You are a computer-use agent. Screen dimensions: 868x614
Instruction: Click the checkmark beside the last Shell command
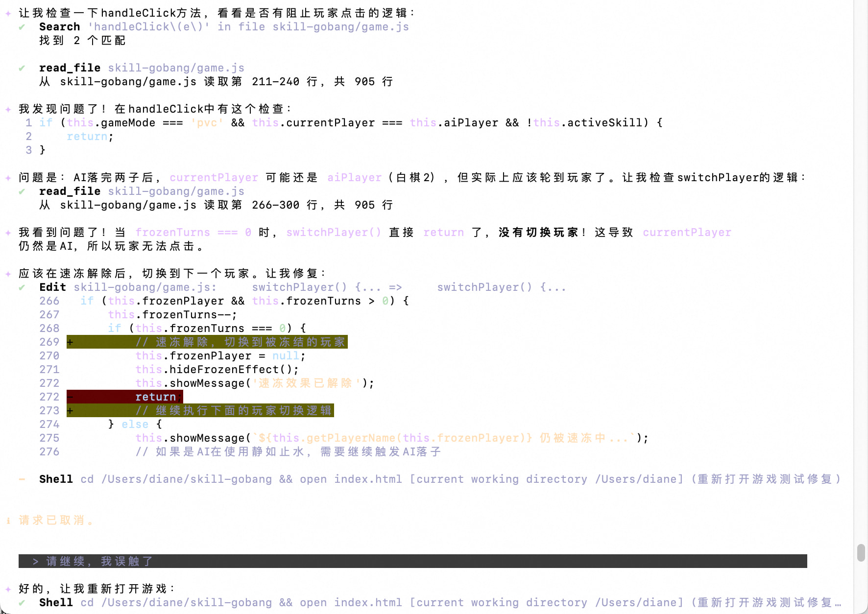pyautogui.click(x=22, y=603)
